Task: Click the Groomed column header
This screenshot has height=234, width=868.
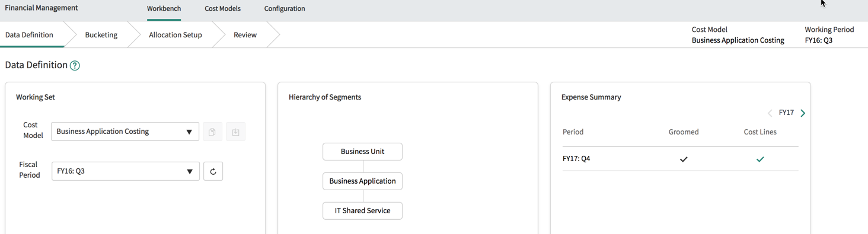Action: [684, 132]
